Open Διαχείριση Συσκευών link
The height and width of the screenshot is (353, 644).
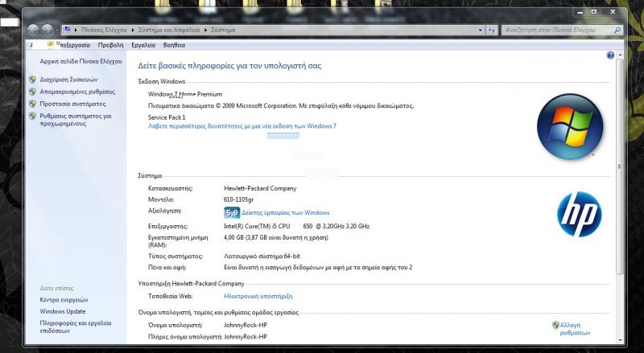tap(68, 80)
